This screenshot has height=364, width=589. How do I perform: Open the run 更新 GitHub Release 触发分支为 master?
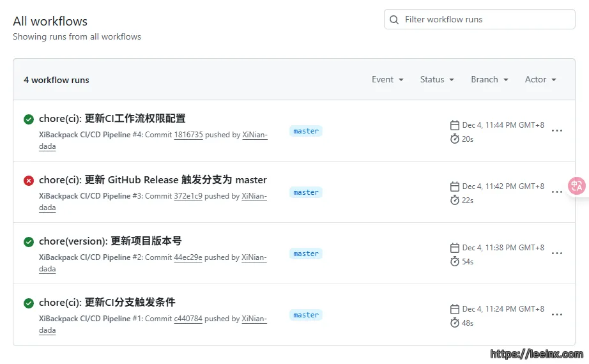click(153, 179)
